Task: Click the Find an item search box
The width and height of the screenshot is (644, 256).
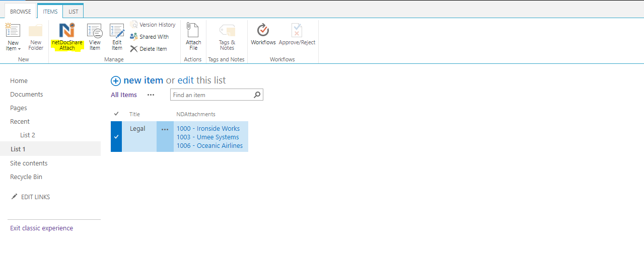Action: [211, 95]
